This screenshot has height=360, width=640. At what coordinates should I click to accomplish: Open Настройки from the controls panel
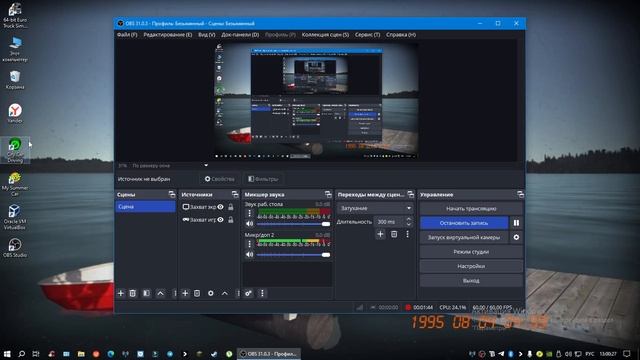coord(471,266)
